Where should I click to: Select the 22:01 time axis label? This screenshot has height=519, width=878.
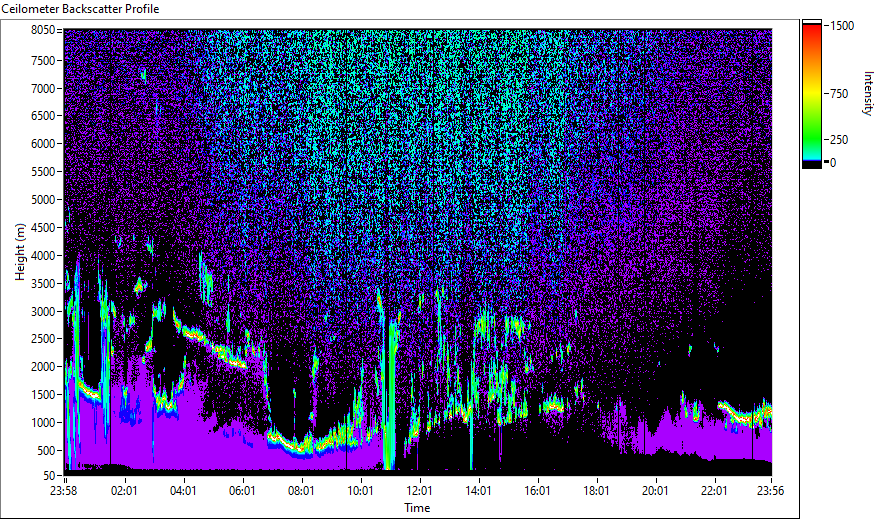click(714, 491)
